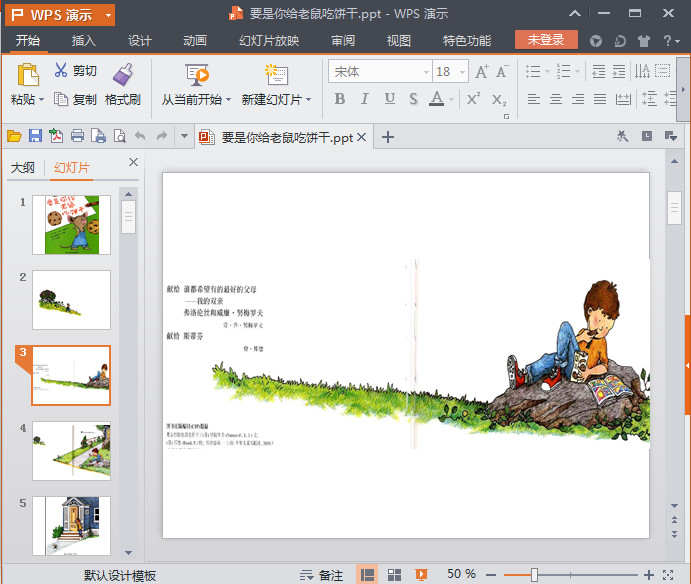Click the Paste clipboard icon

click(x=28, y=74)
